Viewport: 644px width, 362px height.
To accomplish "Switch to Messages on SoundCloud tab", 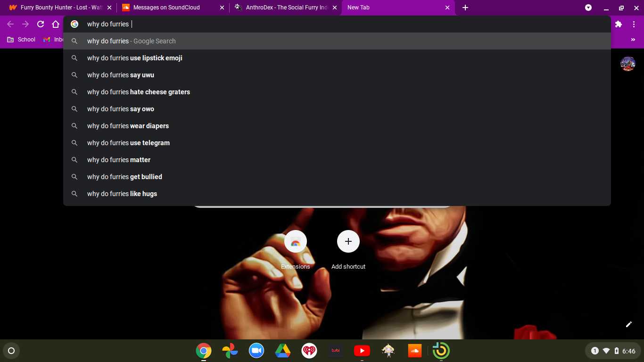I will click(173, 8).
